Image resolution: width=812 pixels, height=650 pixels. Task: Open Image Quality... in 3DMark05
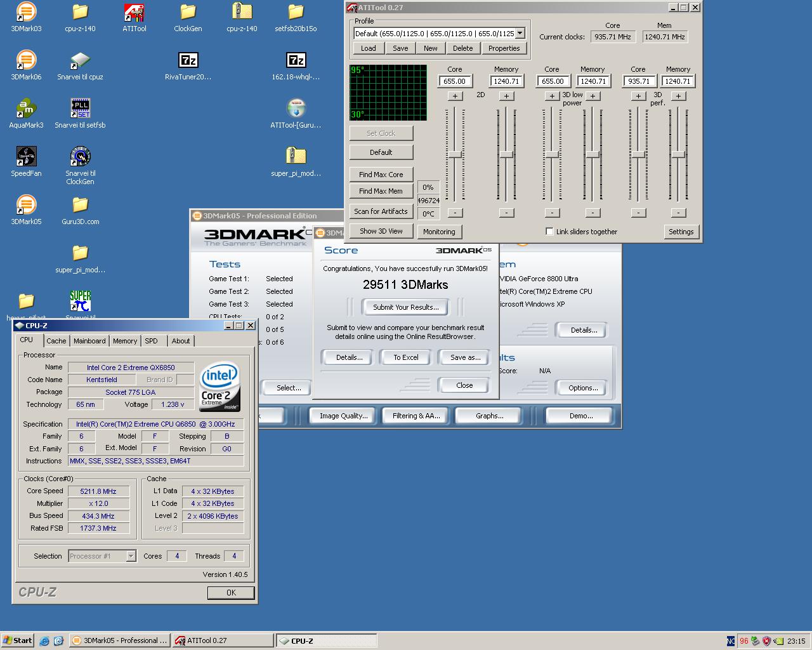pos(343,416)
